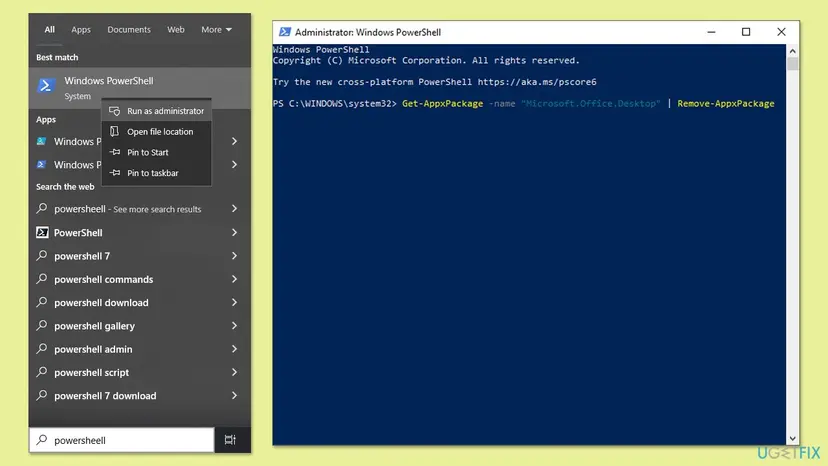Close the PowerShell window
The width and height of the screenshot is (828, 466).
click(781, 32)
